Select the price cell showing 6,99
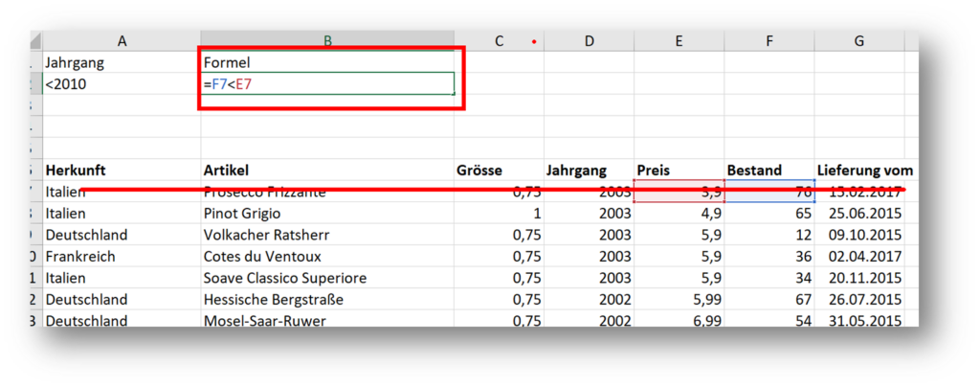 pyautogui.click(x=679, y=320)
